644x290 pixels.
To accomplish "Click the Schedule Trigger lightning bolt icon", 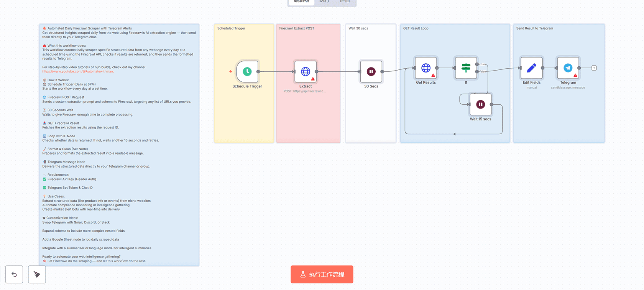I will click(231, 71).
